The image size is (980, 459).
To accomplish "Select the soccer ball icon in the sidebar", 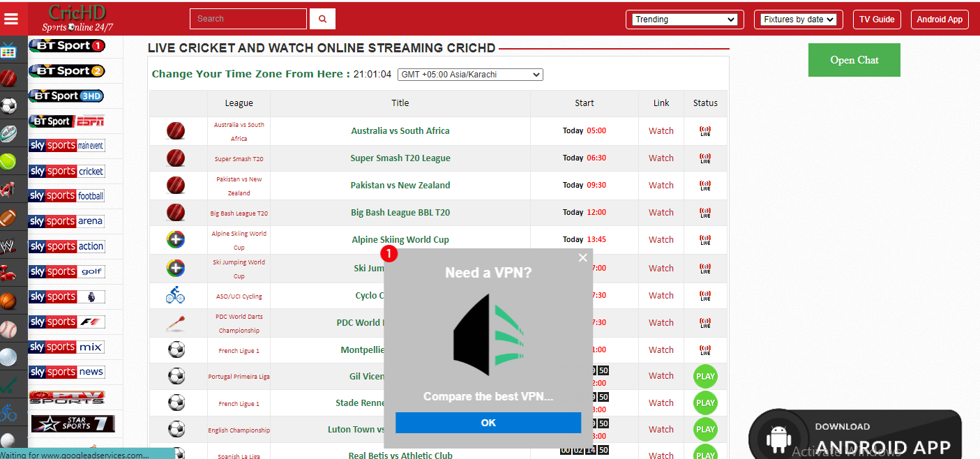I will pos(8,105).
